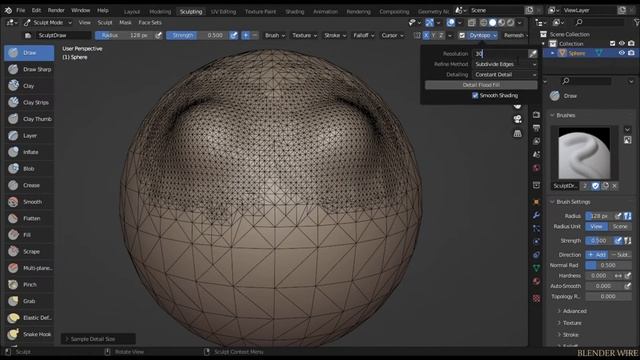The height and width of the screenshot is (360, 640).
Task: Open the Dyntopo settings button
Action: pyautogui.click(x=483, y=36)
